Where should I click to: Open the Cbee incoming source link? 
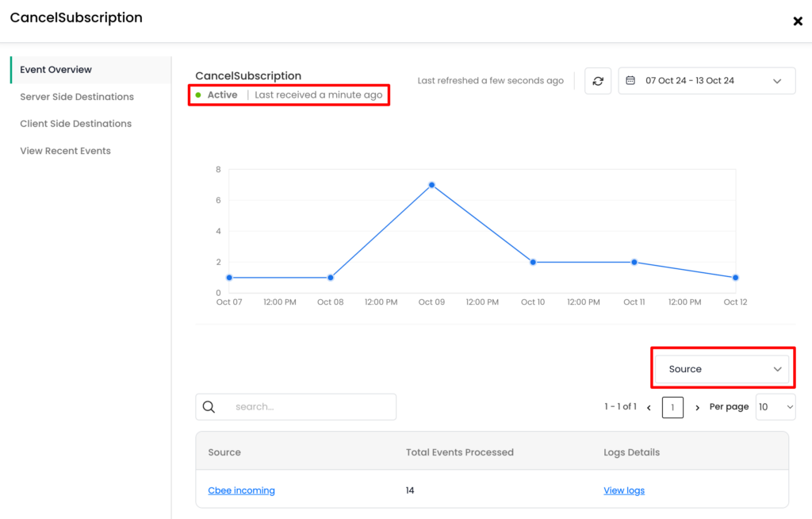241,490
